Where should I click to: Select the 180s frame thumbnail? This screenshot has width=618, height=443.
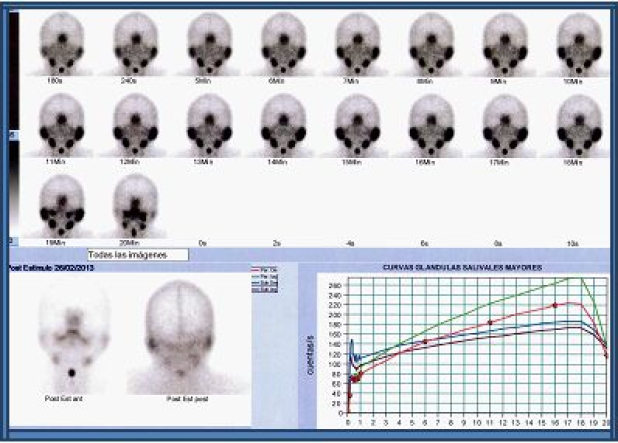61,45
